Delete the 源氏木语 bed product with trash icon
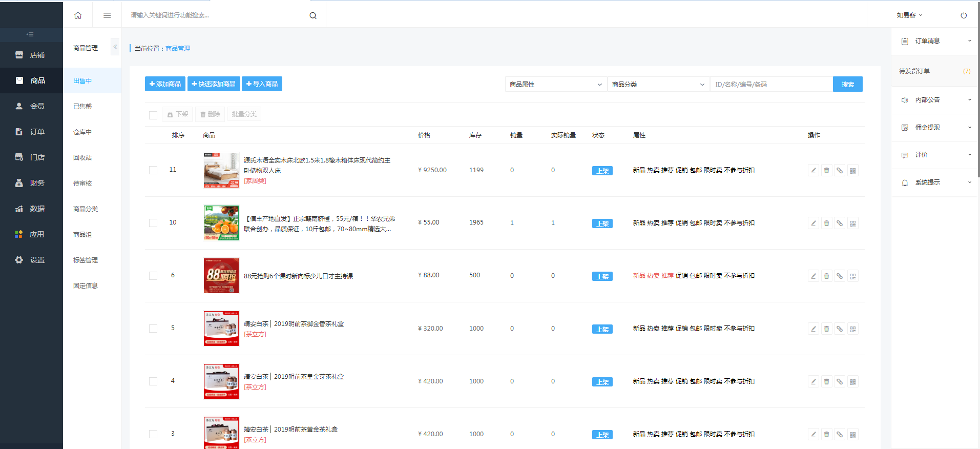 point(826,171)
